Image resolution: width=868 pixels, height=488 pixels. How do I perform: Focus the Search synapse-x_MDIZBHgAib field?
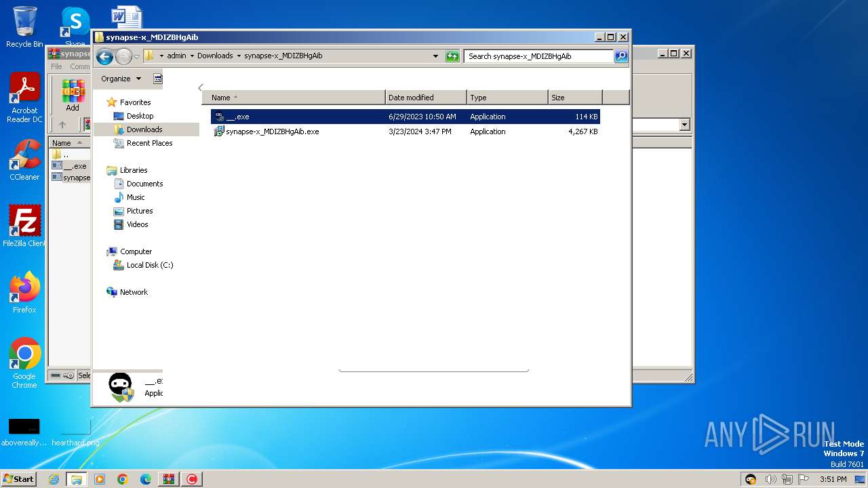[539, 56]
